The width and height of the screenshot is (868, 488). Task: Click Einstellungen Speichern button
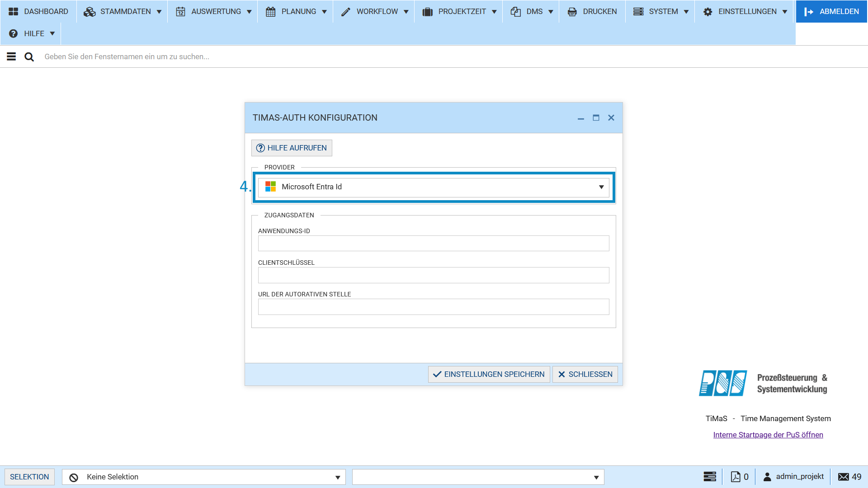coord(489,374)
